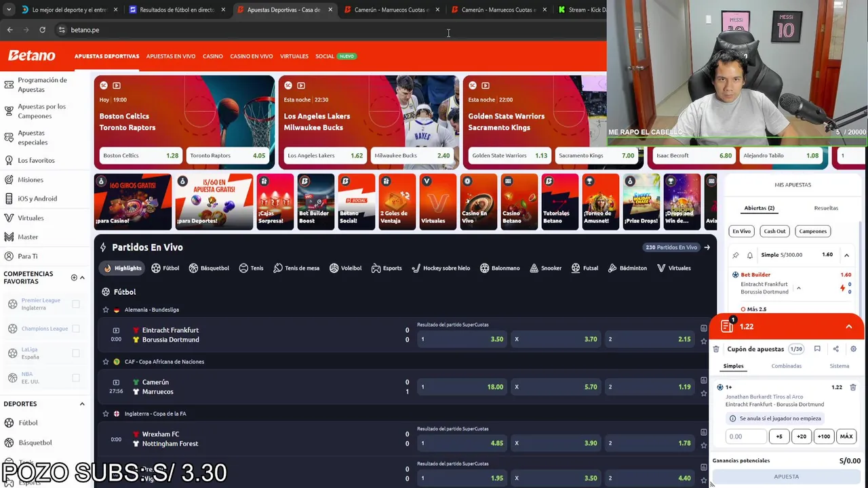
Task: Open iOS y Android sidebar item
Action: point(37,199)
